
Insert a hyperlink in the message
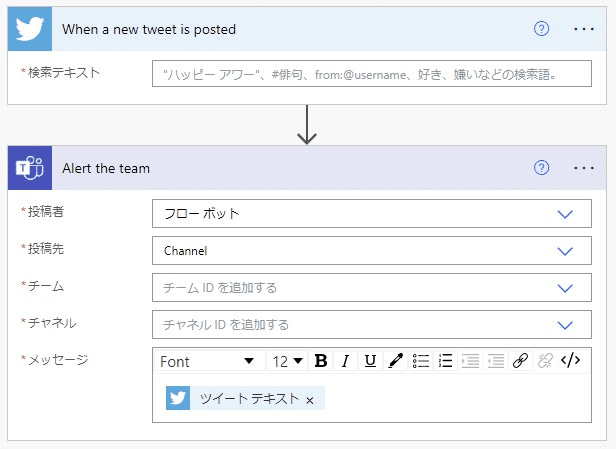(520, 361)
